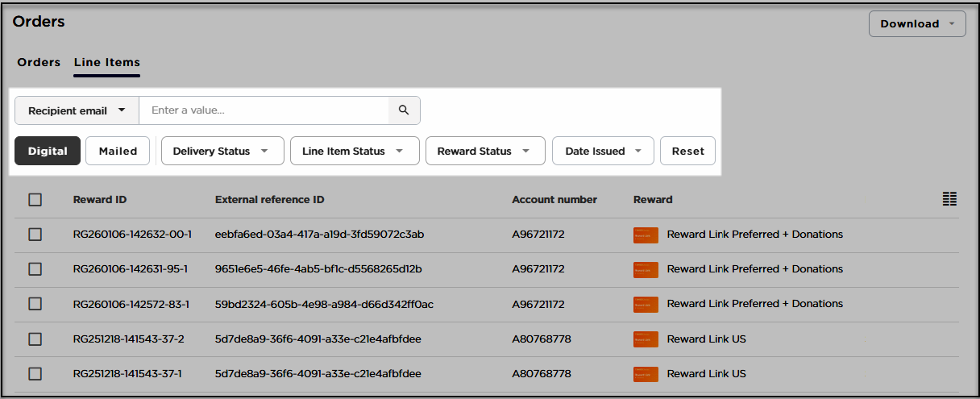980x399 pixels.
Task: Click the reward card icon for RG260106-142631-95-1
Action: [x=646, y=269]
